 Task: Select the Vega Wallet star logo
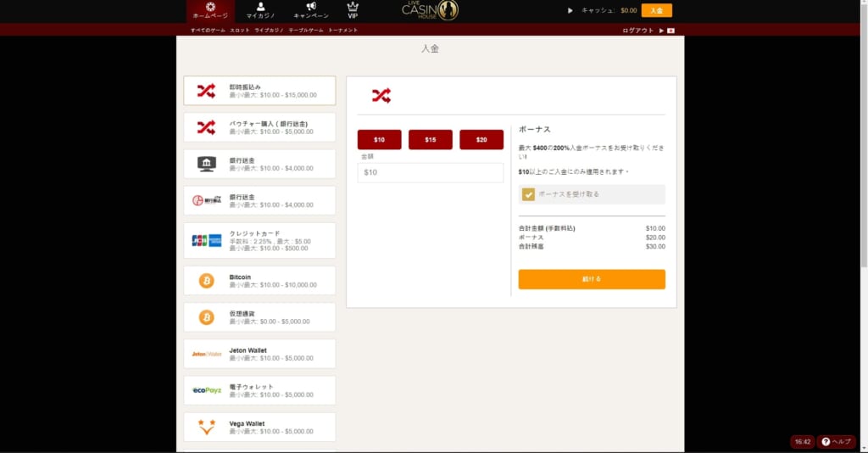(207, 427)
